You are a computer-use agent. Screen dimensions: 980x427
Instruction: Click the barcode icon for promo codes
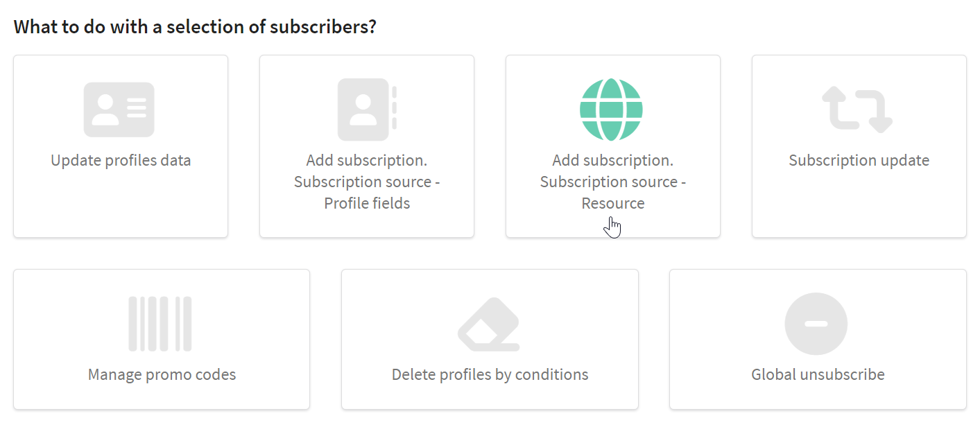160,324
